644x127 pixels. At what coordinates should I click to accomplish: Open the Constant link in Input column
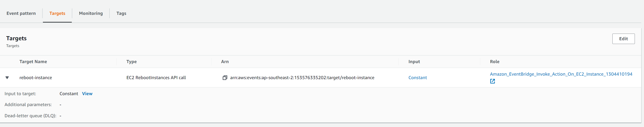pos(418,77)
